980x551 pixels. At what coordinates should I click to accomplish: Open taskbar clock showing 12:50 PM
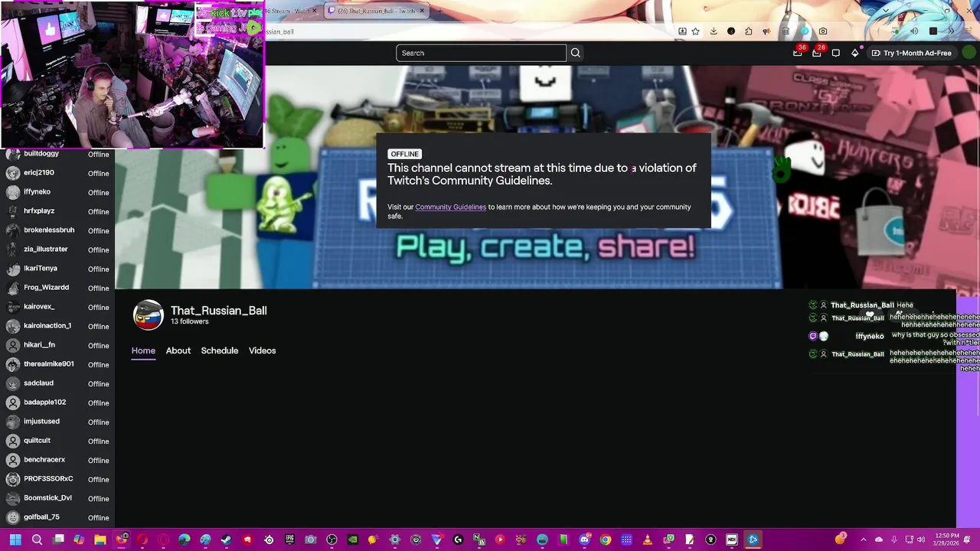click(x=946, y=540)
